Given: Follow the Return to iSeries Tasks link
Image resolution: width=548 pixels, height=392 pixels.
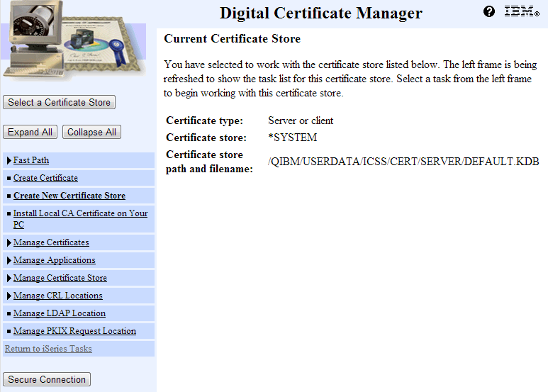Looking at the screenshot, I should click(x=48, y=349).
